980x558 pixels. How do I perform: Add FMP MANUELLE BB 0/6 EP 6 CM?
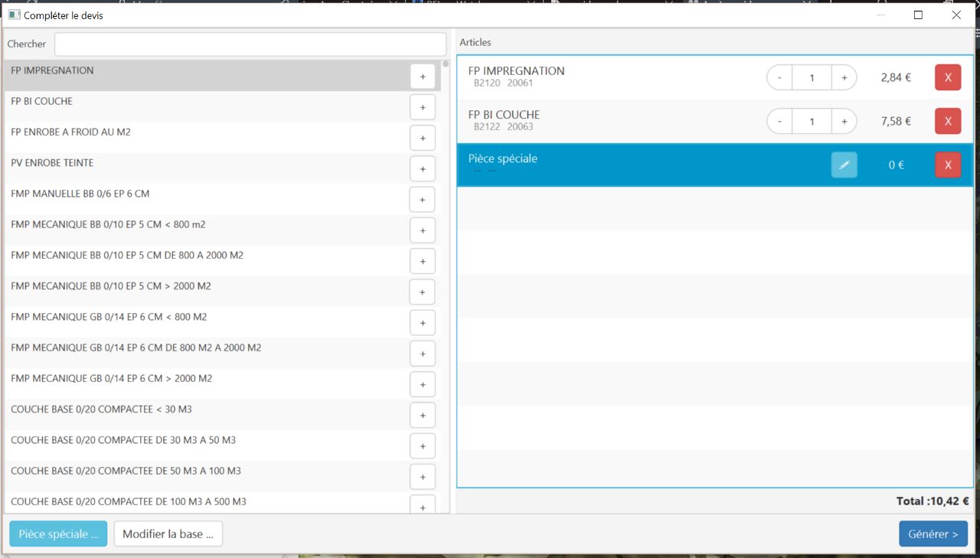423,200
